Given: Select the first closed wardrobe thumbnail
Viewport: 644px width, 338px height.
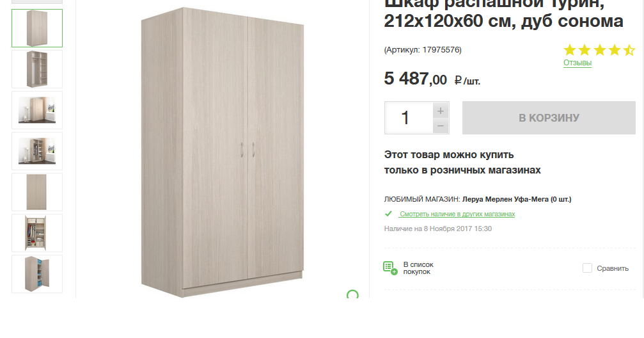Looking at the screenshot, I should point(37,28).
